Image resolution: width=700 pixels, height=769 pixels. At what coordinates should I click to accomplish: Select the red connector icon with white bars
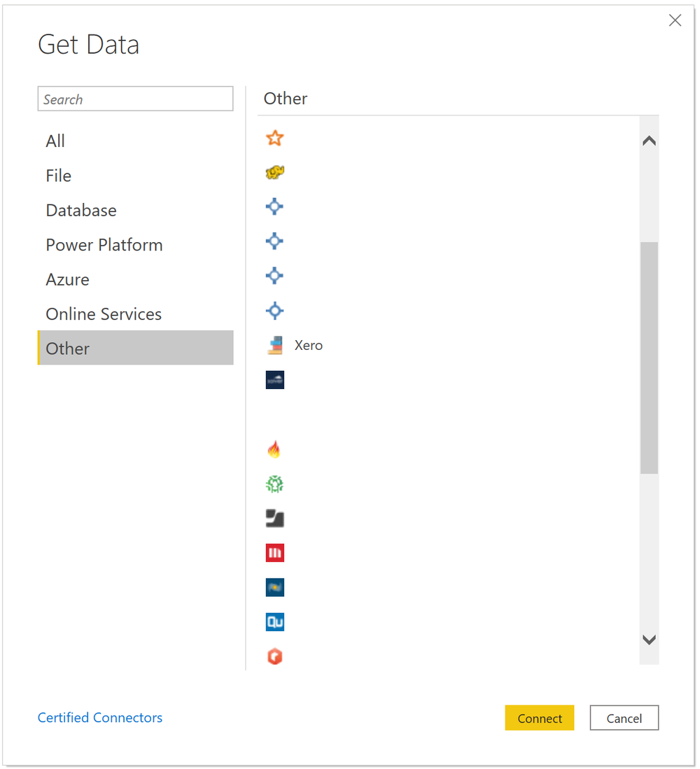(274, 553)
